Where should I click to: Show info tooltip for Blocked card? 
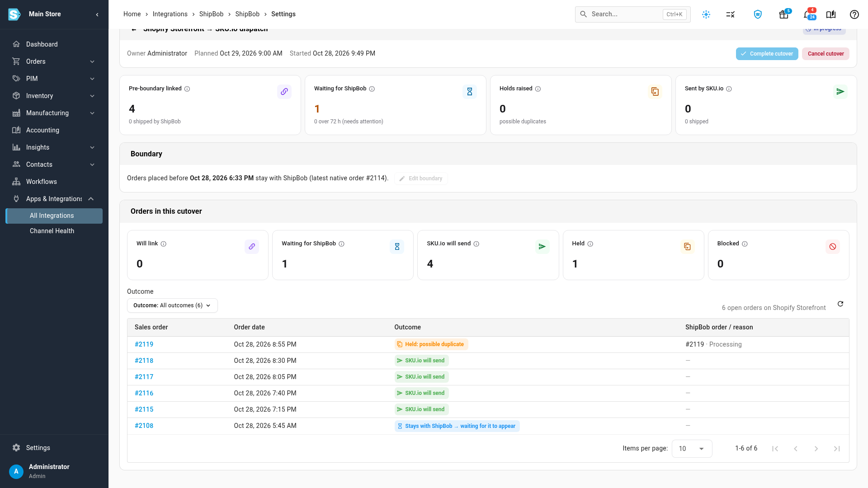tap(745, 244)
